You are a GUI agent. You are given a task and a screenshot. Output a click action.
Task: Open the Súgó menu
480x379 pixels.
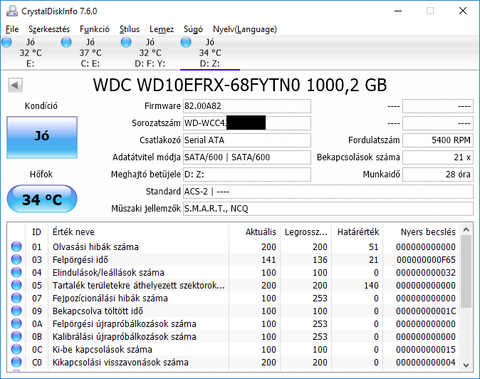[x=193, y=29]
